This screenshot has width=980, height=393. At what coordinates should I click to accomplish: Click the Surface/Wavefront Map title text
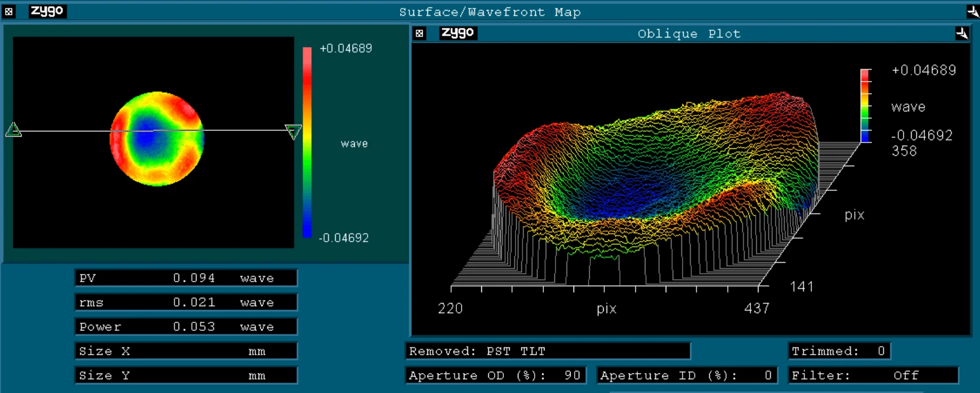[489, 12]
